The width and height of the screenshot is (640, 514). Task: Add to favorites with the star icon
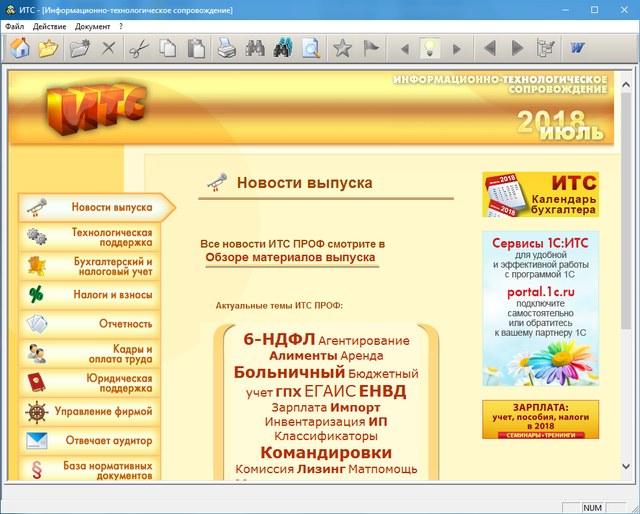(x=342, y=47)
